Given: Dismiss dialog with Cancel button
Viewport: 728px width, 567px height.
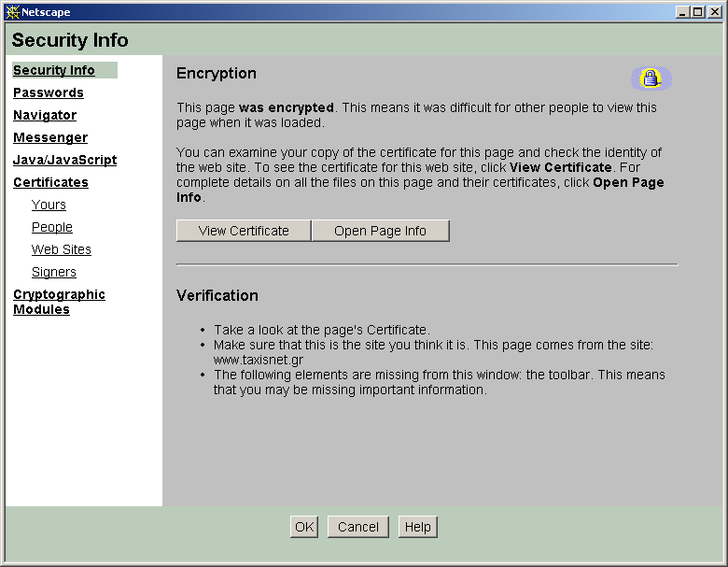Looking at the screenshot, I should 358,527.
